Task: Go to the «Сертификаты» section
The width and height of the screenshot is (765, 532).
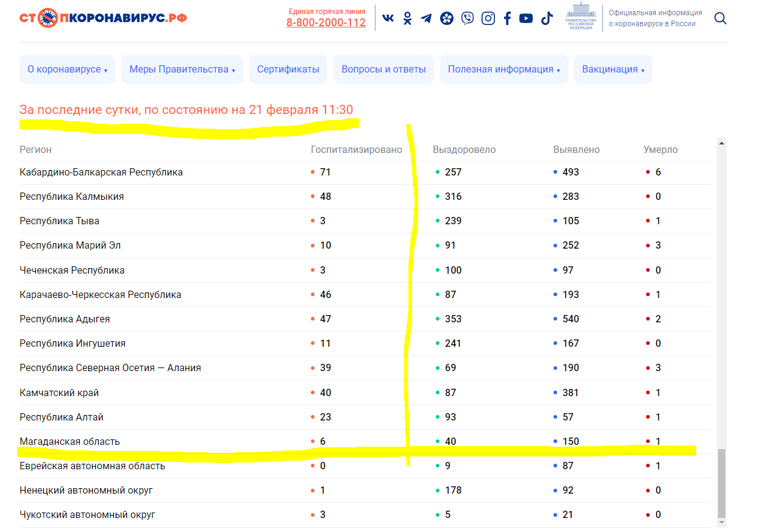Action: [x=288, y=69]
